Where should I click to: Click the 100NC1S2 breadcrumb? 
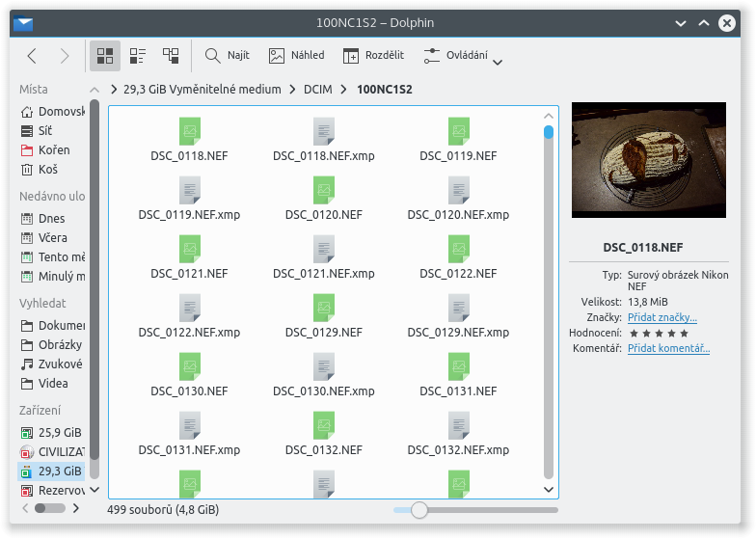pyautogui.click(x=384, y=89)
